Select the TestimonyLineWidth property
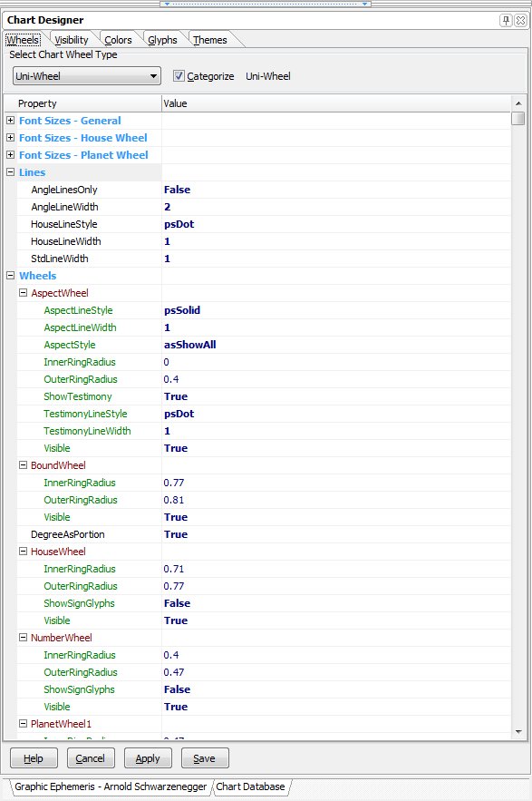Image resolution: width=532 pixels, height=801 pixels. tap(87, 431)
